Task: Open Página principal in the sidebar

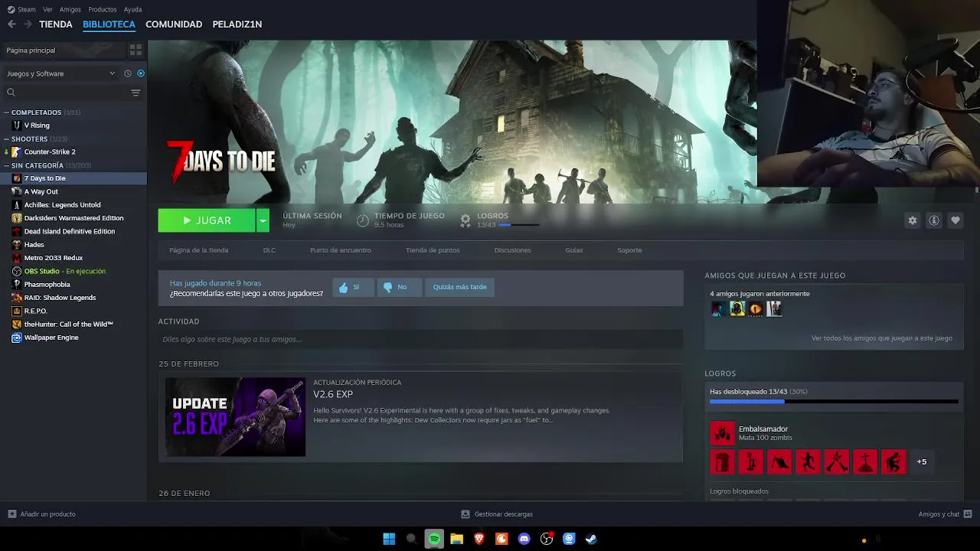Action: click(63, 50)
